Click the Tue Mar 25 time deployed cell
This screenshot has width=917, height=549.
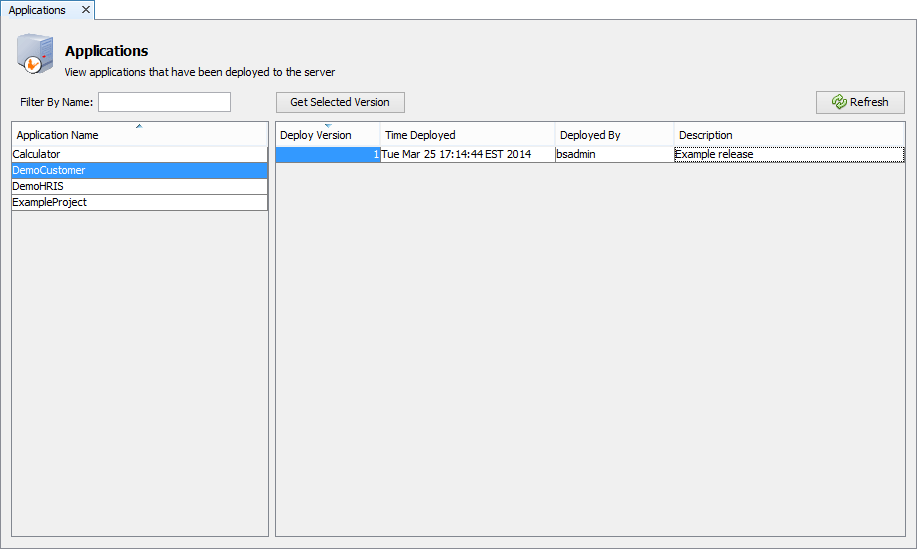(x=467, y=155)
